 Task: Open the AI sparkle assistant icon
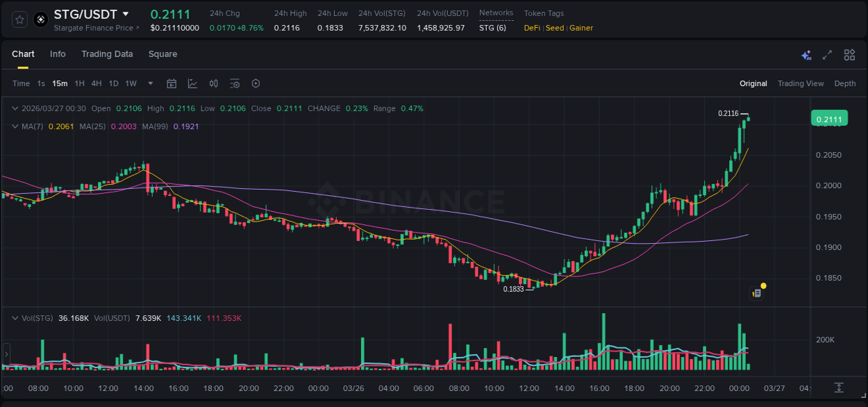(806, 55)
